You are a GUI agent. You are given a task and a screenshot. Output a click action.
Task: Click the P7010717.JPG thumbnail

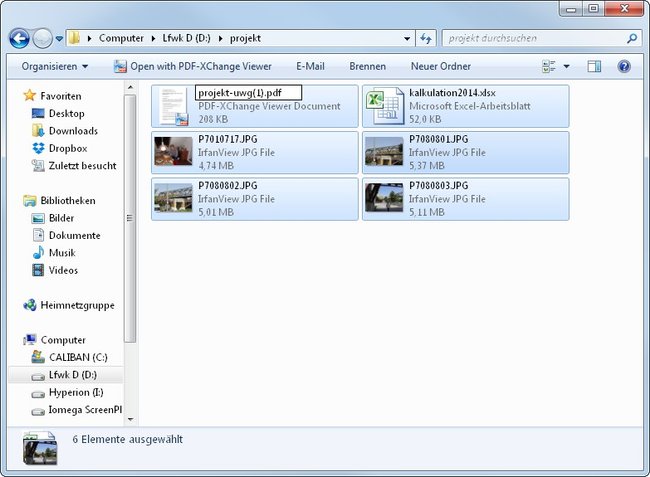(x=173, y=151)
